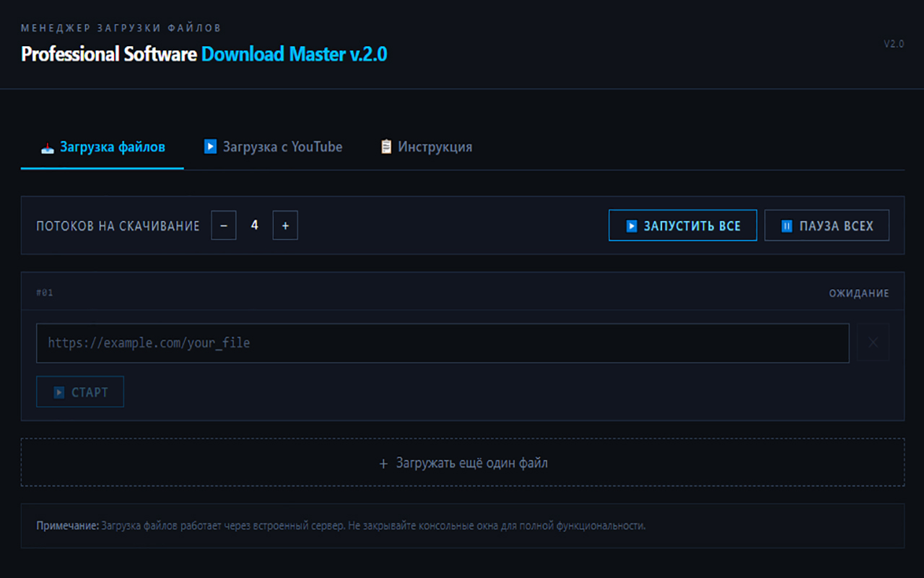Decrease download threads with the minus button
924x578 pixels.
click(x=224, y=225)
